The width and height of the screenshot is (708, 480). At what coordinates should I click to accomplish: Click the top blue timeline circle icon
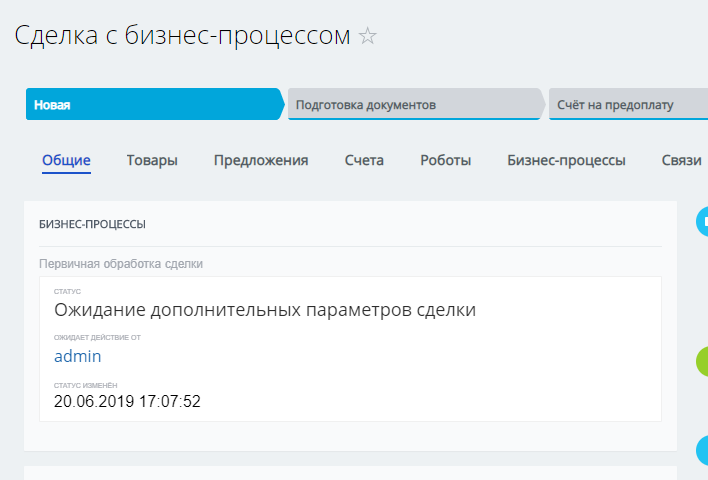click(x=703, y=222)
